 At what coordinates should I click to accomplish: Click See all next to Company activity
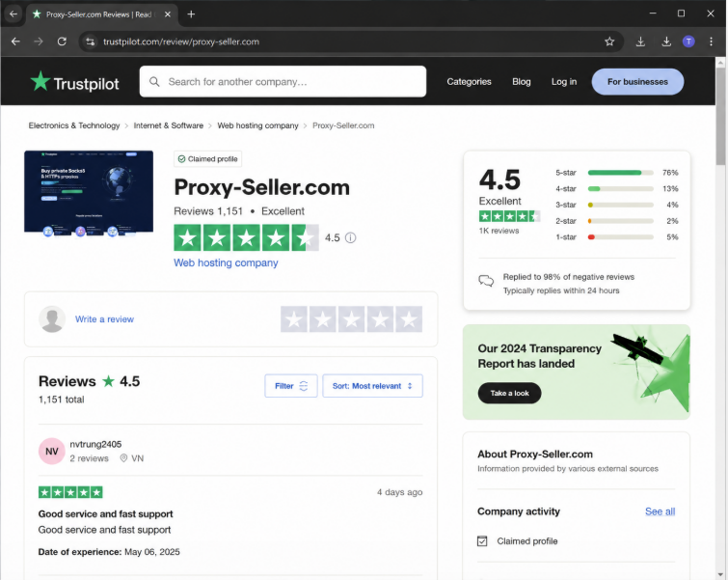[660, 511]
